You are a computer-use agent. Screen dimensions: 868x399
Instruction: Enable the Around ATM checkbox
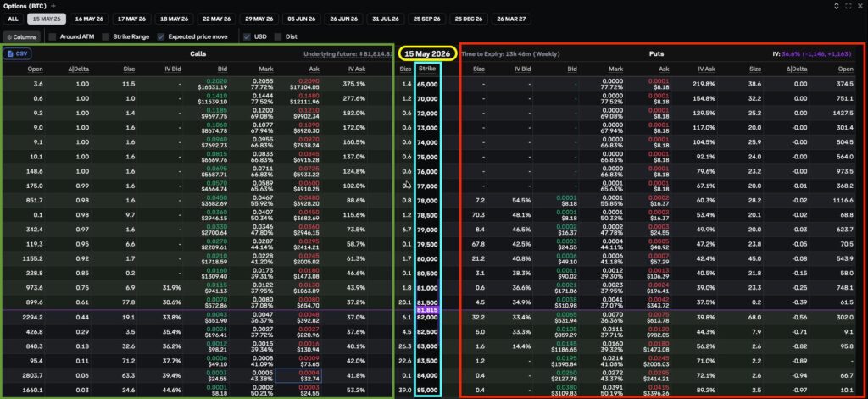(x=52, y=36)
